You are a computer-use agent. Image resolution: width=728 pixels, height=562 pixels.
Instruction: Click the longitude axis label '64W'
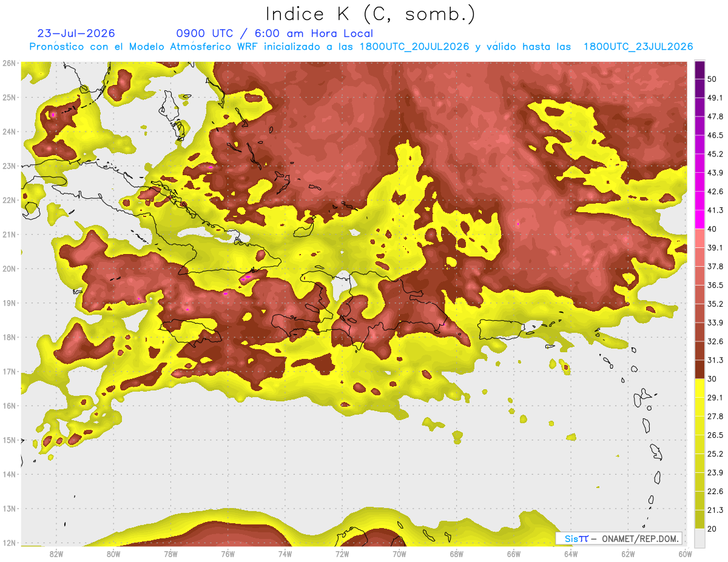(x=570, y=554)
